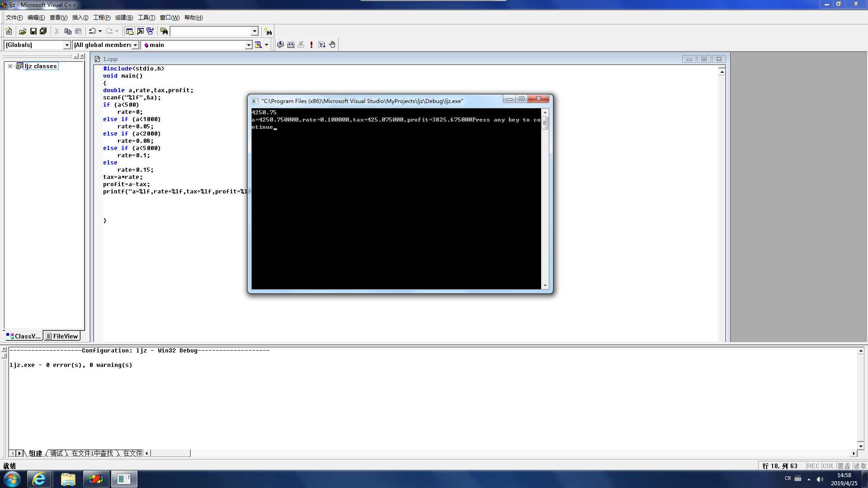Open the 工具(T) menu
This screenshot has width=868, height=488.
[146, 18]
